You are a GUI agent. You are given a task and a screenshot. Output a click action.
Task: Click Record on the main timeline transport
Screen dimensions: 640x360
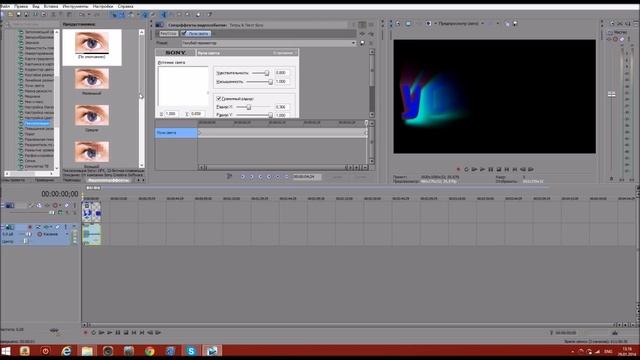pos(86,333)
